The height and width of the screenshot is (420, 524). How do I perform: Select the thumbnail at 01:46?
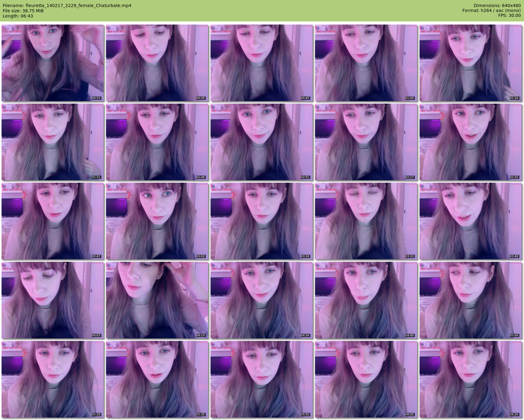coord(157,142)
